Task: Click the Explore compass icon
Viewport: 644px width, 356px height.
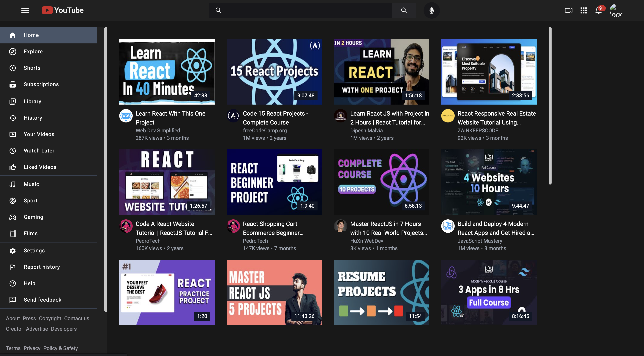Action: [13, 51]
